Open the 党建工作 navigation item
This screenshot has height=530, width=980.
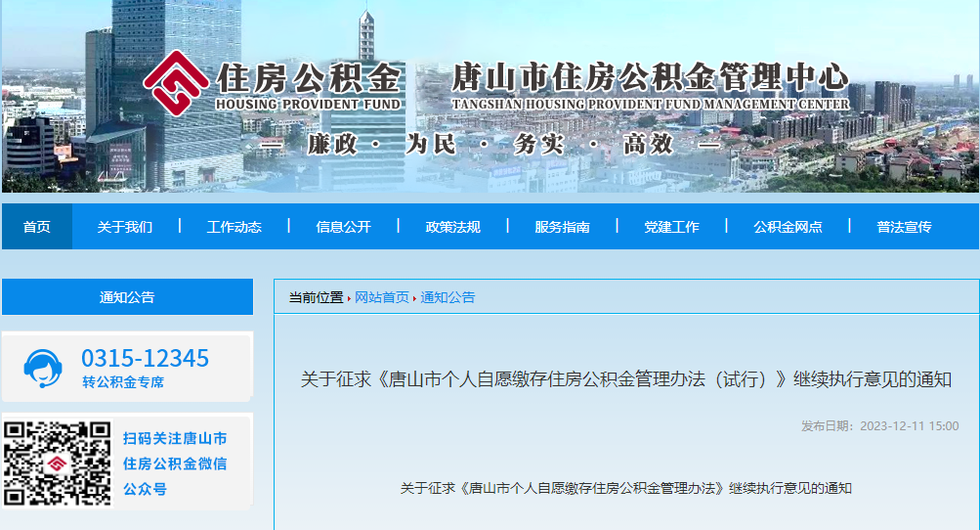click(671, 227)
